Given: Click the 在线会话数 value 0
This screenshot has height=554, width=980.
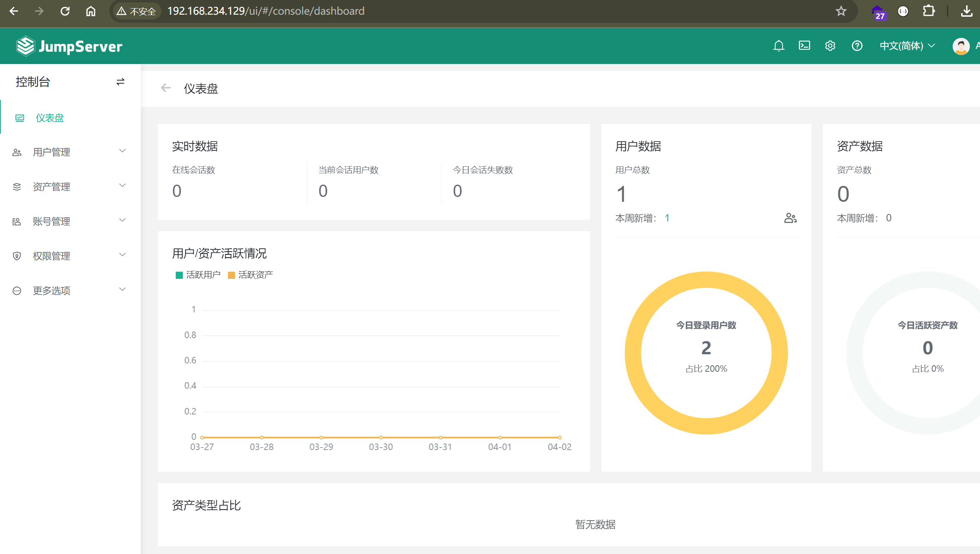Looking at the screenshot, I should [177, 191].
